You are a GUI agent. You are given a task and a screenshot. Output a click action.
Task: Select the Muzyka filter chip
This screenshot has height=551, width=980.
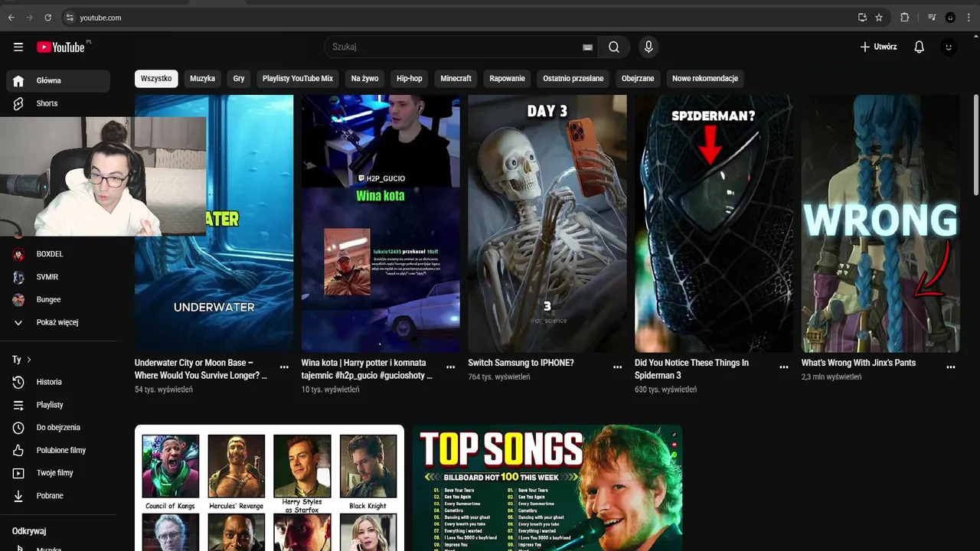pyautogui.click(x=203, y=78)
